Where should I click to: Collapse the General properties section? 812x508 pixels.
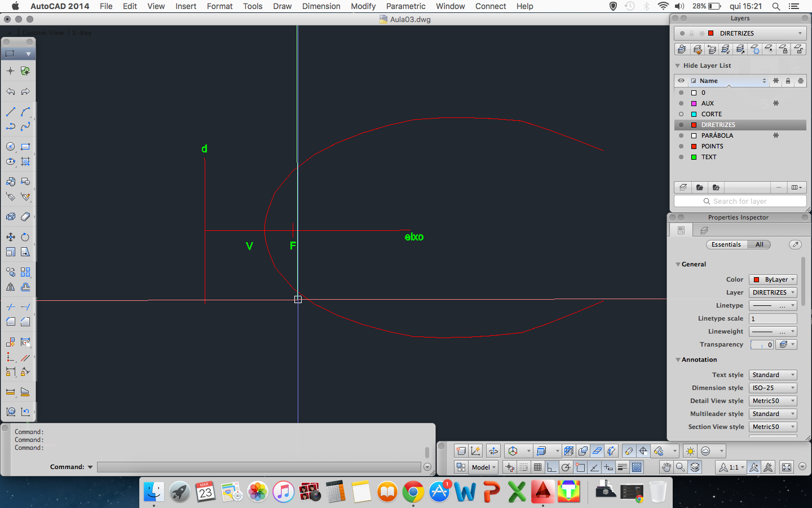coord(678,264)
